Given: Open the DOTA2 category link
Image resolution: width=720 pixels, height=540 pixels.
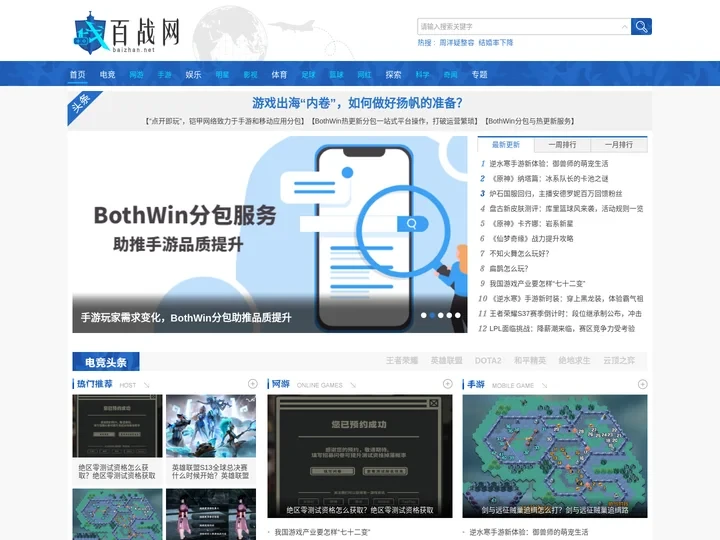Looking at the screenshot, I should [488, 361].
